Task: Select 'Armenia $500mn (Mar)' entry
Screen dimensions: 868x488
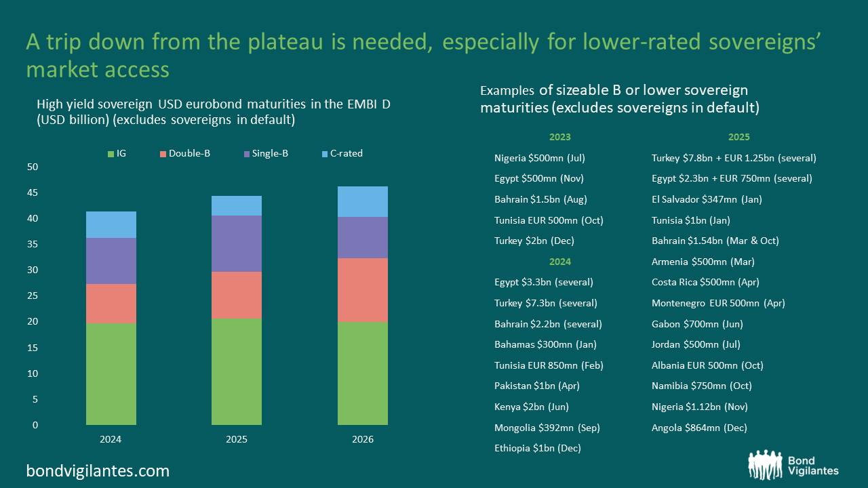Action: point(703,262)
